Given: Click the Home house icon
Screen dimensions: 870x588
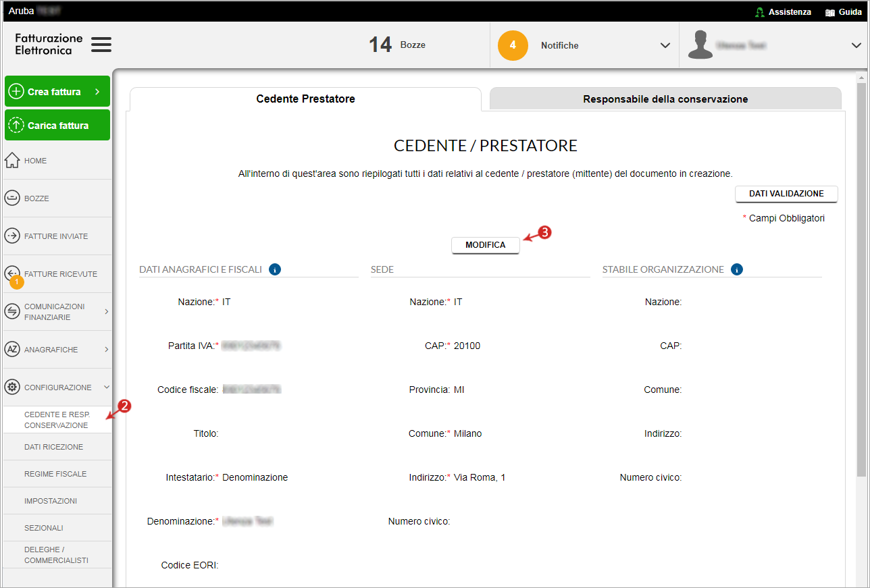Looking at the screenshot, I should click(x=12, y=161).
